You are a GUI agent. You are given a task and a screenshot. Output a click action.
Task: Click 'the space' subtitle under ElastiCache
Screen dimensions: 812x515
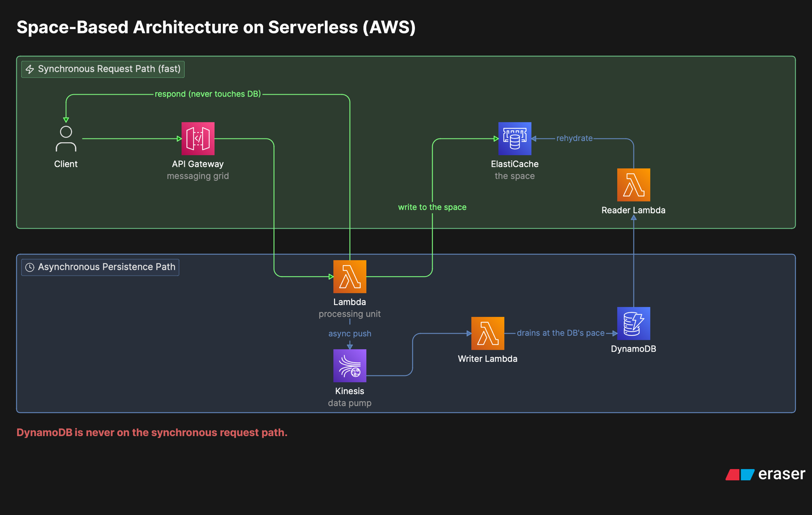(x=514, y=176)
